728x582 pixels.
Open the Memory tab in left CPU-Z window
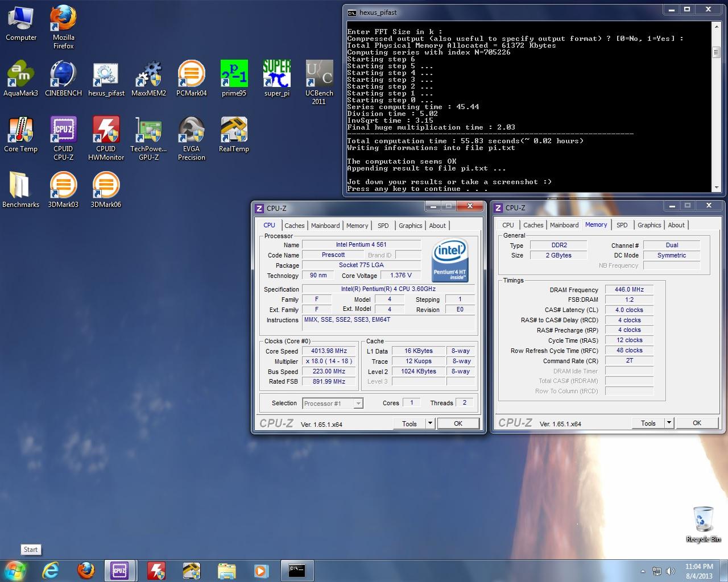click(x=357, y=226)
